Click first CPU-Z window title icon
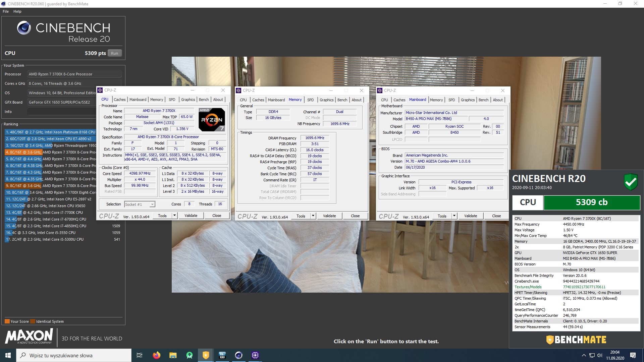Screen dimensions: 644x362 100,90
